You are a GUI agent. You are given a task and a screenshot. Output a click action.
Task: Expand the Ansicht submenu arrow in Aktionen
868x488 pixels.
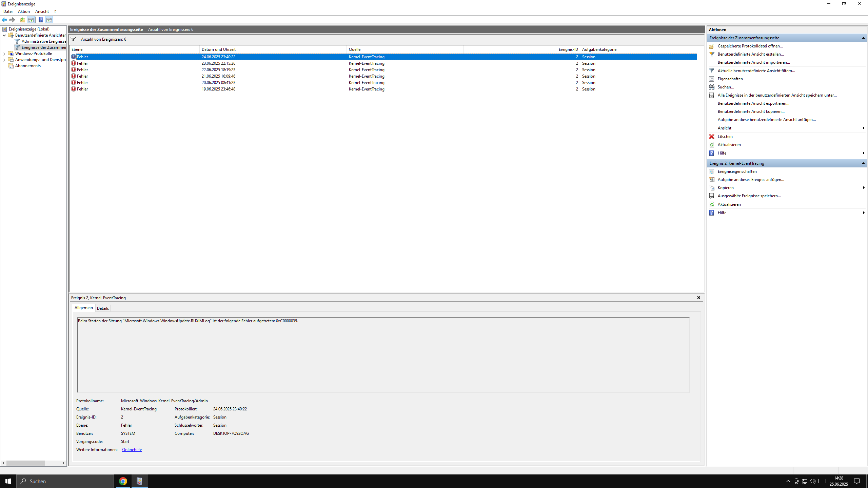pos(863,128)
